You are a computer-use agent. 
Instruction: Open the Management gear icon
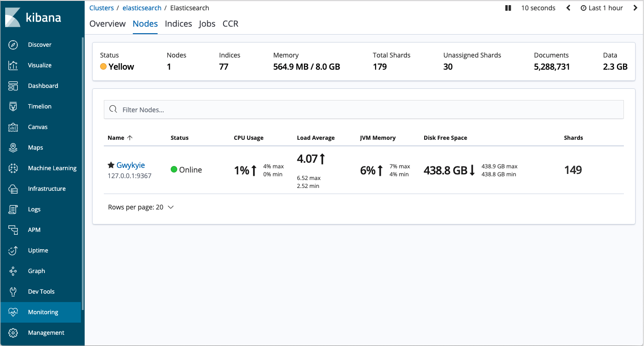tap(13, 333)
